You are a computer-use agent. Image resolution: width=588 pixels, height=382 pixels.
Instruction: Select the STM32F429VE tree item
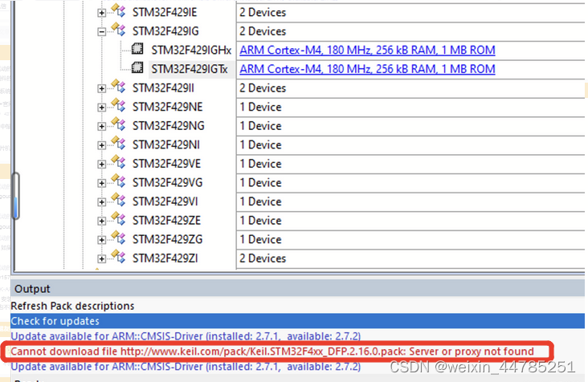coord(166,164)
